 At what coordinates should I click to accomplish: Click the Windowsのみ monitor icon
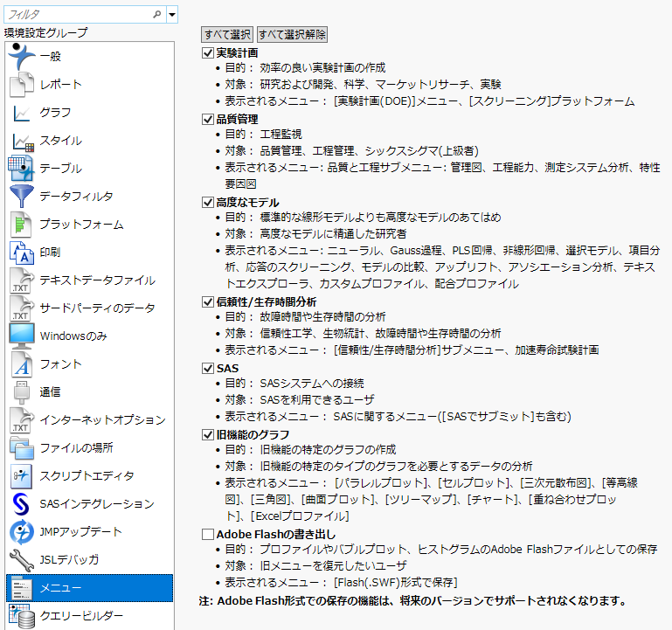(21, 336)
